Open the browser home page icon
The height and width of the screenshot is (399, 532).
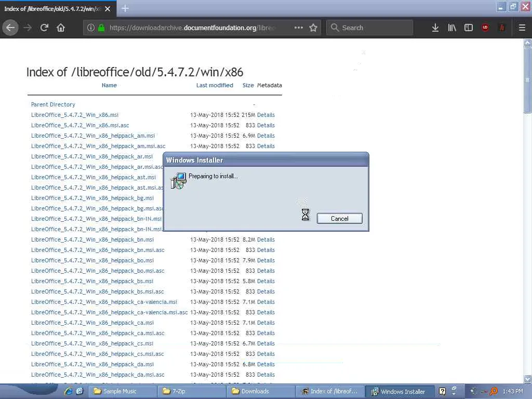tap(61, 28)
